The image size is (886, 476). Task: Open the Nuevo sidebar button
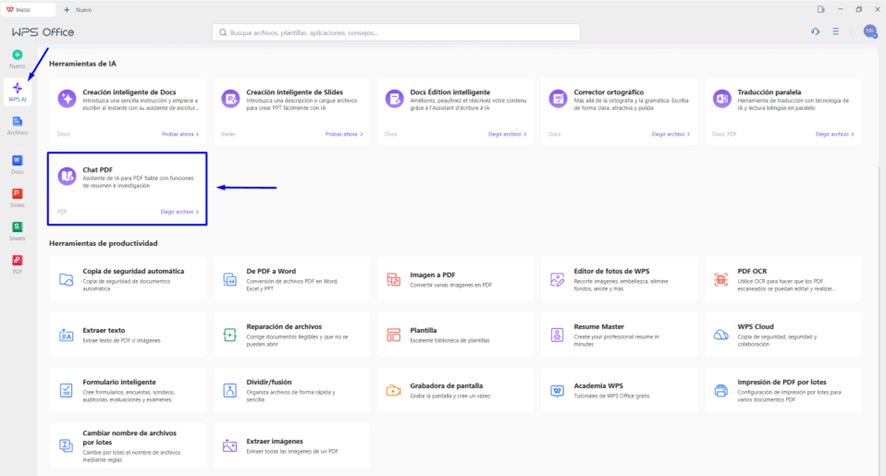[x=18, y=59]
